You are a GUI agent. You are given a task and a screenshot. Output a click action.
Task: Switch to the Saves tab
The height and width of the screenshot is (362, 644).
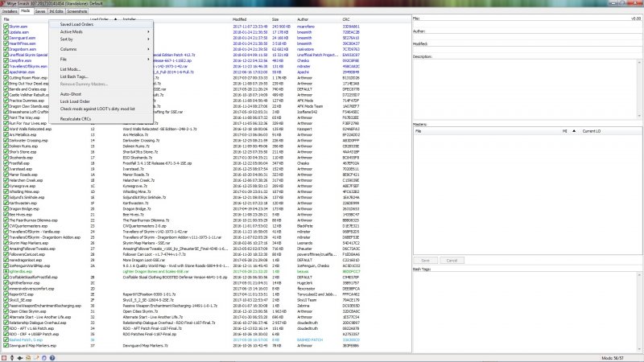pos(40,11)
